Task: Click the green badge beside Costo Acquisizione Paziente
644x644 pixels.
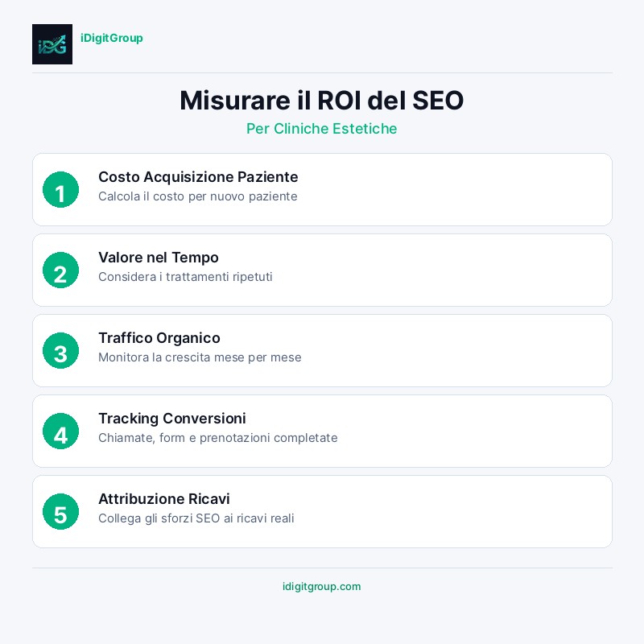Action: tap(60, 190)
